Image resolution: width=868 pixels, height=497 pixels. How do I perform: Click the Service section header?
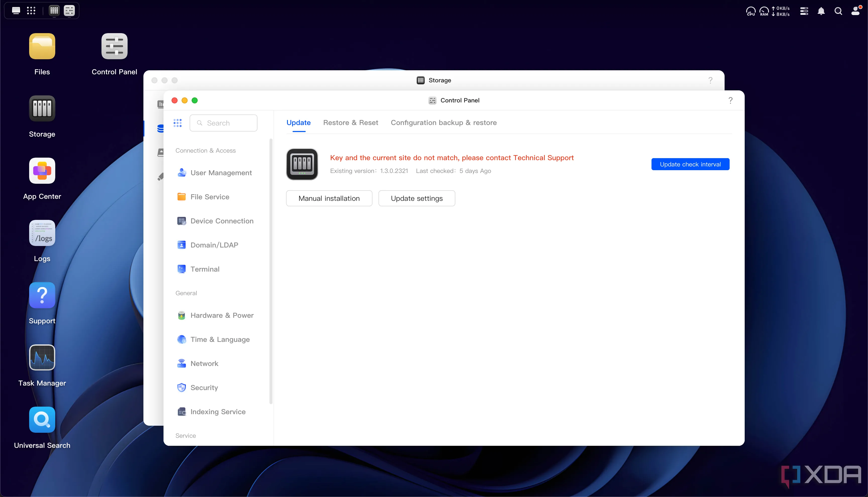185,436
